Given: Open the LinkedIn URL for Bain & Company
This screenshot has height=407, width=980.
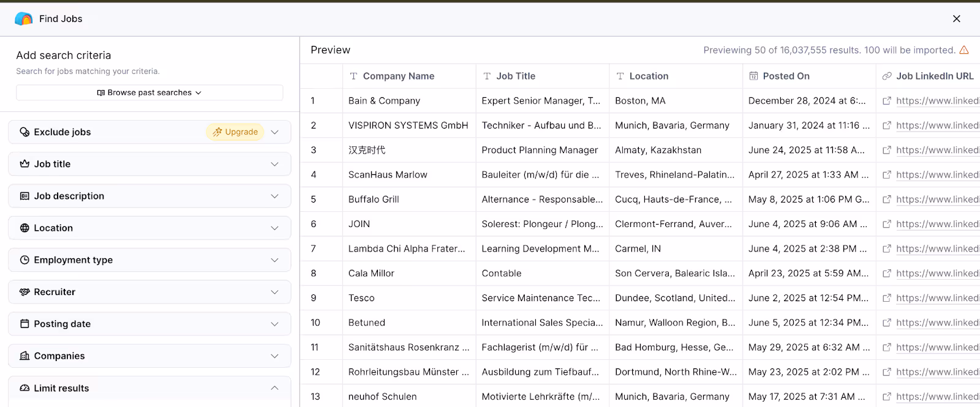Looking at the screenshot, I should point(937,101).
